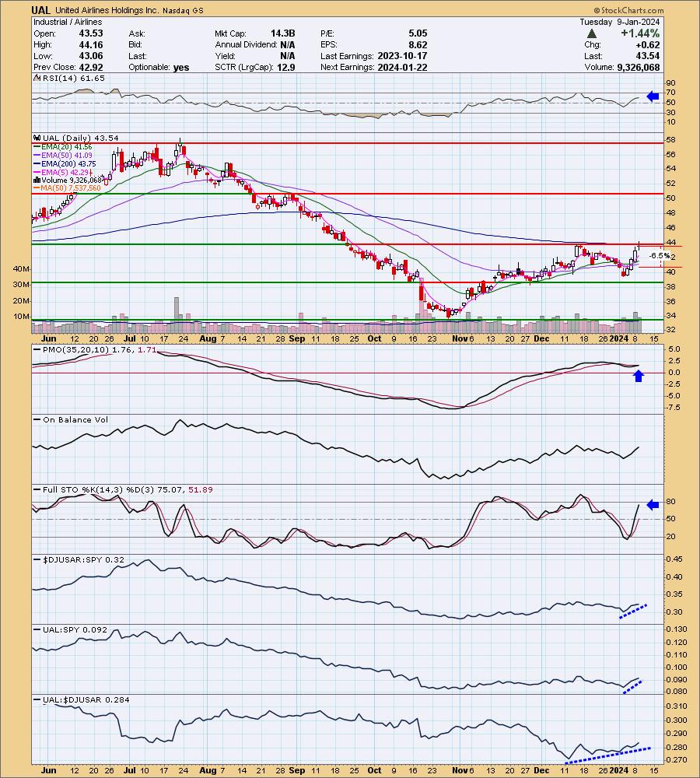Click the Mkt Cap value 14.3B
Image resolution: width=700 pixels, height=778 pixels.
pos(283,33)
